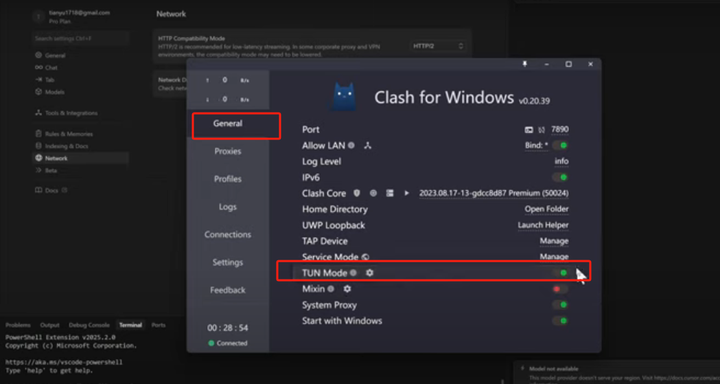
Task: Toggle the Allow LAN switch
Action: tap(560, 146)
